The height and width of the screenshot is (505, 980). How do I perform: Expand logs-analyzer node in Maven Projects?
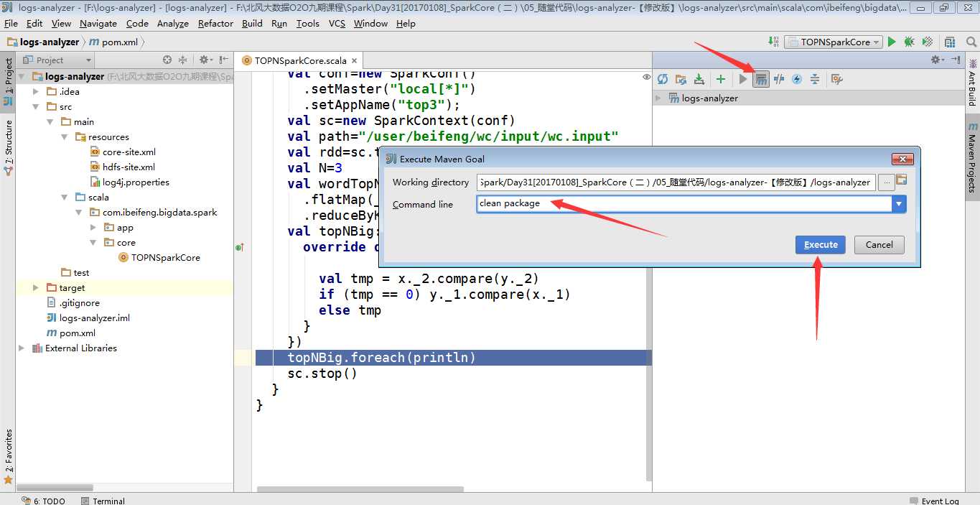(658, 98)
